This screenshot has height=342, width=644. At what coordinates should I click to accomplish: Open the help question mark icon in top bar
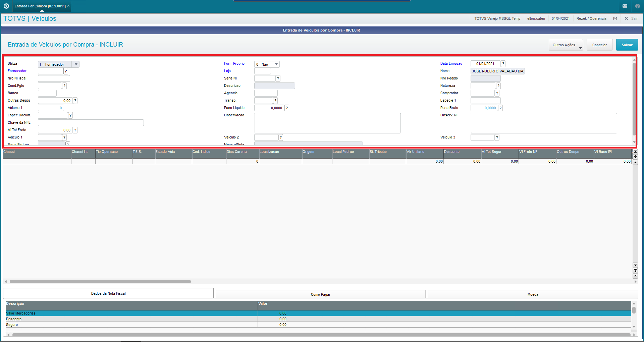click(638, 6)
